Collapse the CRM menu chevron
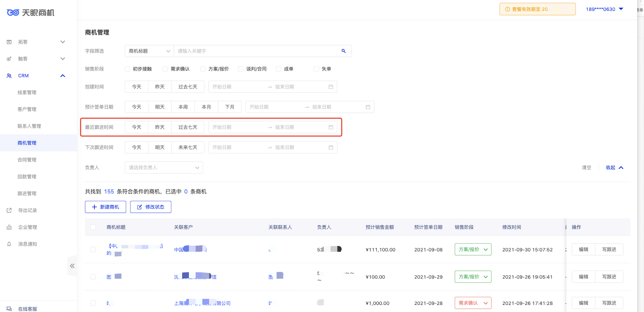This screenshot has width=644, height=312. click(62, 76)
